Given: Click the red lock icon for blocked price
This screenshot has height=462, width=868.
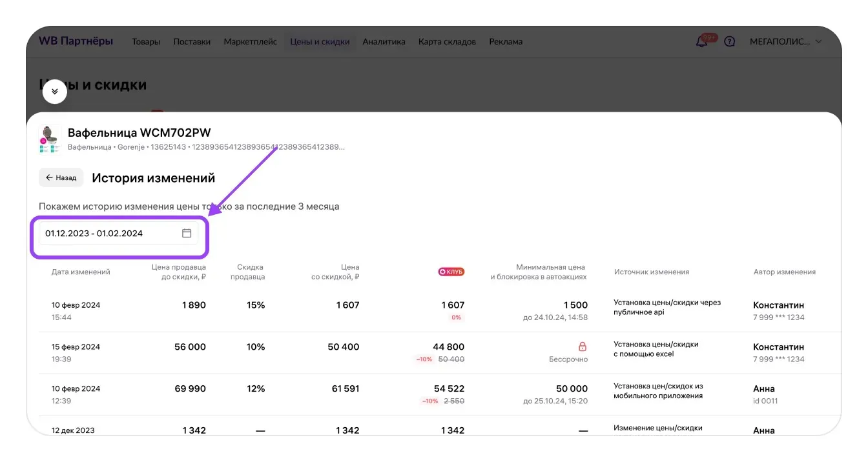Looking at the screenshot, I should [582, 346].
